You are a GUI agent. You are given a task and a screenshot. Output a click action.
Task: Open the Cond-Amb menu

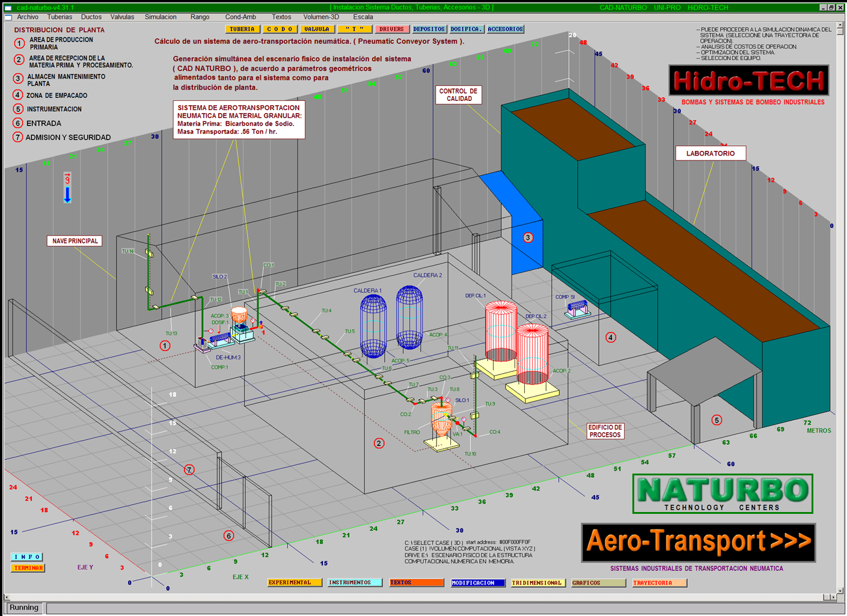click(x=240, y=17)
